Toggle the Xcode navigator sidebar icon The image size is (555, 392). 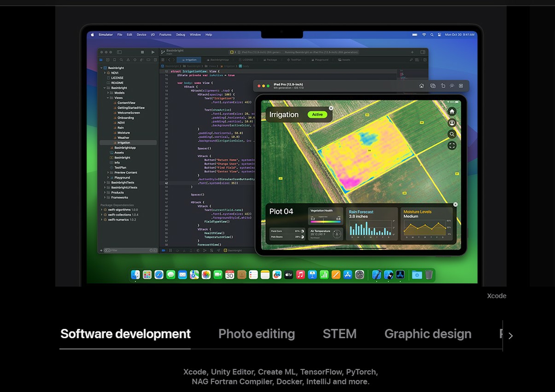tap(119, 52)
